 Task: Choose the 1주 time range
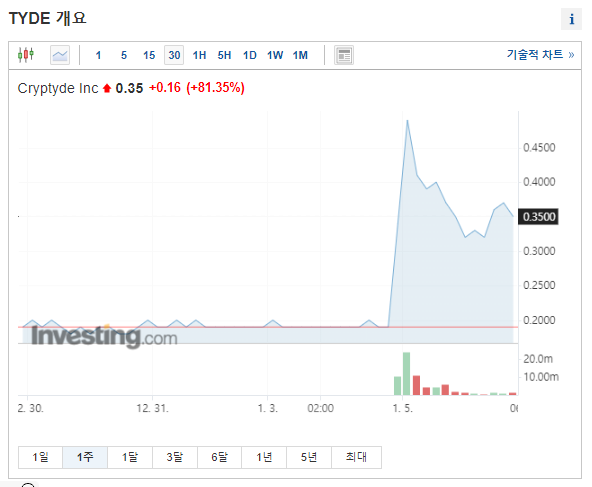tap(85, 457)
